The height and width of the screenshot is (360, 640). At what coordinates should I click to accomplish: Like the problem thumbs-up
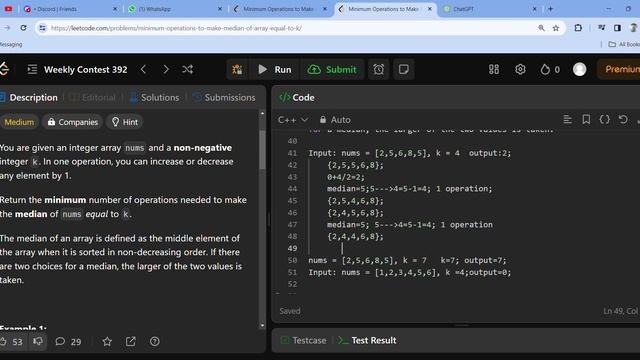(11, 342)
